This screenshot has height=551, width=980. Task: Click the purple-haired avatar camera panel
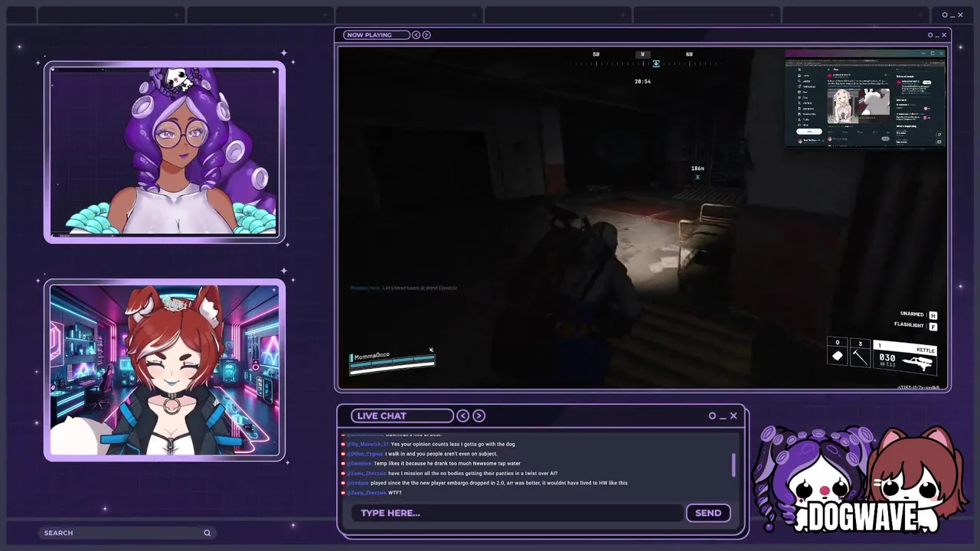[165, 153]
